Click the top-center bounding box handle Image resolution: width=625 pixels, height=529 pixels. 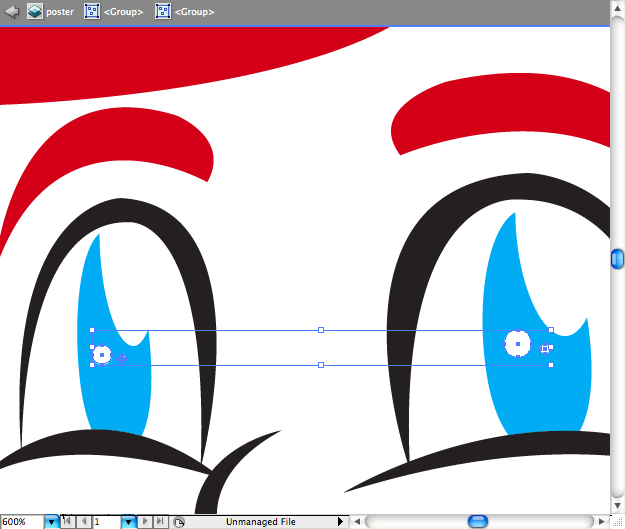321,330
